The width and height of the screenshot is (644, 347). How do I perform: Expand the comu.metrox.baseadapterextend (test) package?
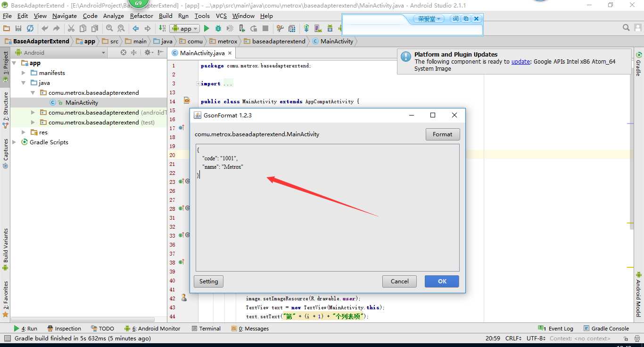click(x=33, y=122)
